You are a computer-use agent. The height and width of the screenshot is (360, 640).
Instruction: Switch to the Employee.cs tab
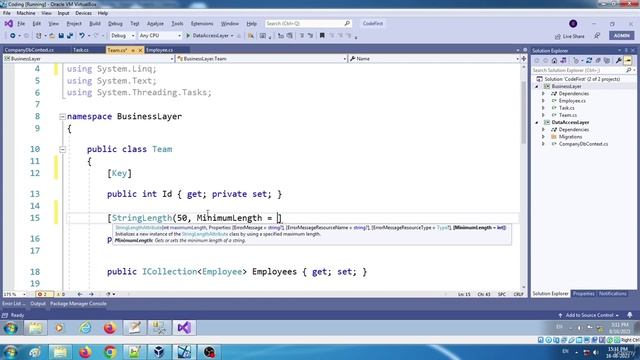coord(160,50)
